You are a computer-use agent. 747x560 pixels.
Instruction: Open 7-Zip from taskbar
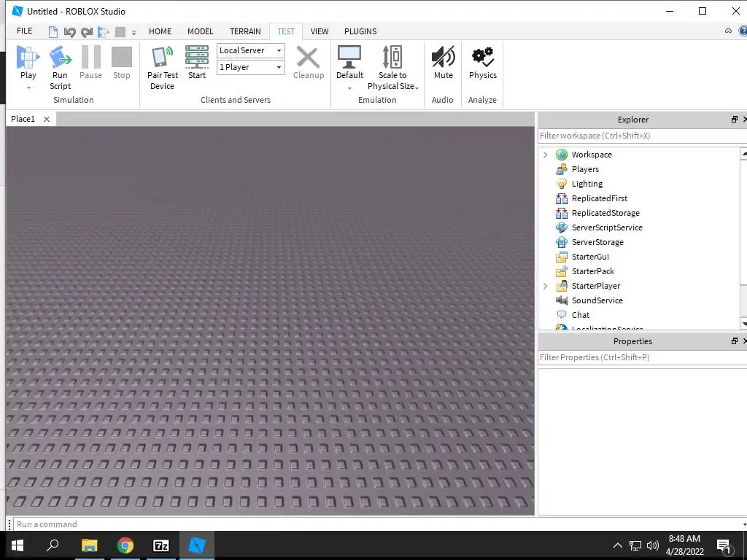[x=161, y=545]
